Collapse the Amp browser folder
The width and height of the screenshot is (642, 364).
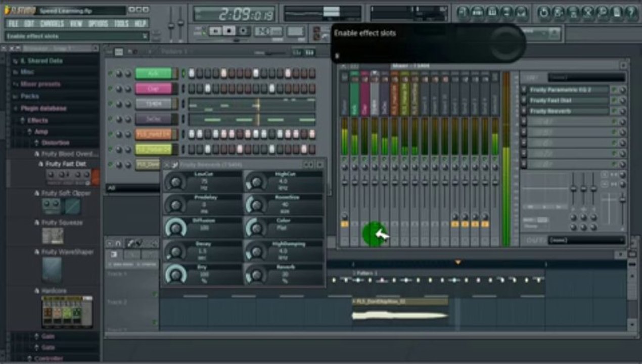coord(41,131)
